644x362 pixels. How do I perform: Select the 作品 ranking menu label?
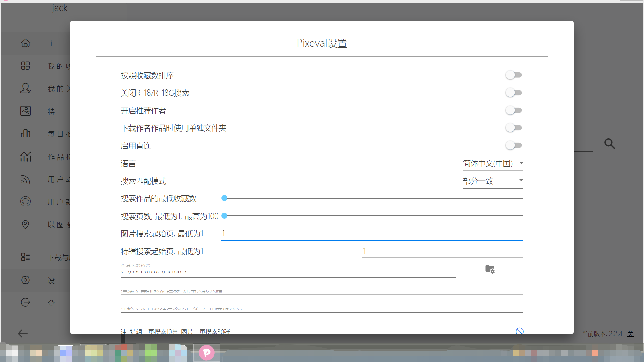click(x=59, y=157)
